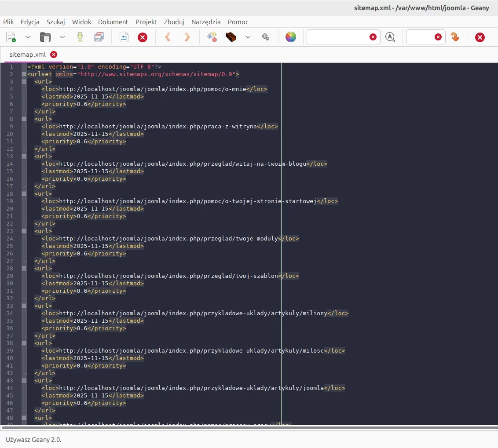The height and width of the screenshot is (448, 498).
Task: Reload current file from disk icon
Action: 124,37
